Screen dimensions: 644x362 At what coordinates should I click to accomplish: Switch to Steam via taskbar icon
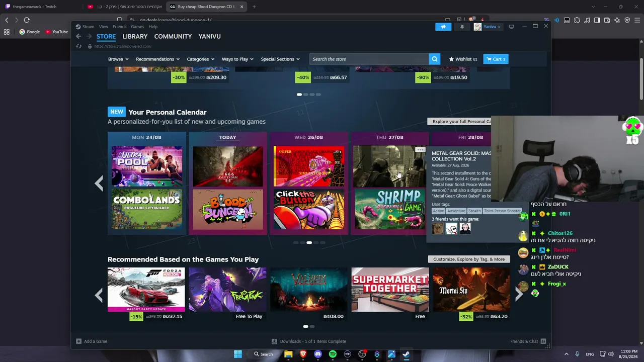coord(406,354)
